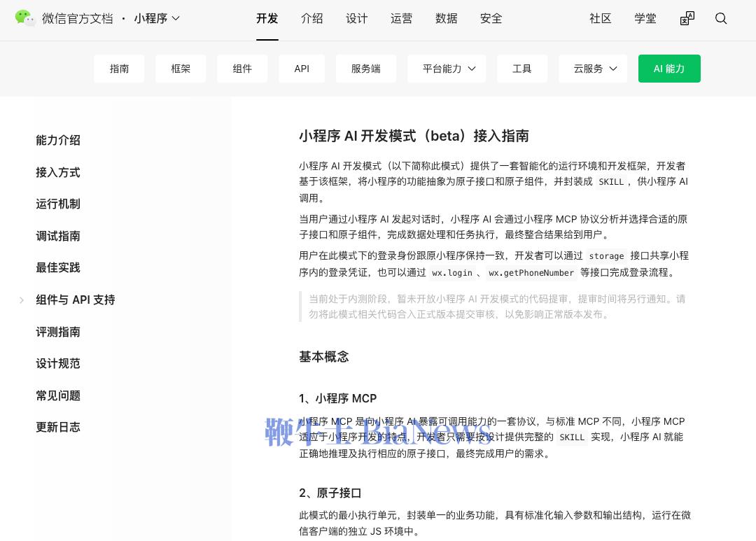Open 调试指南 in the sidebar
Screen dimensions: 756x541
58,236
